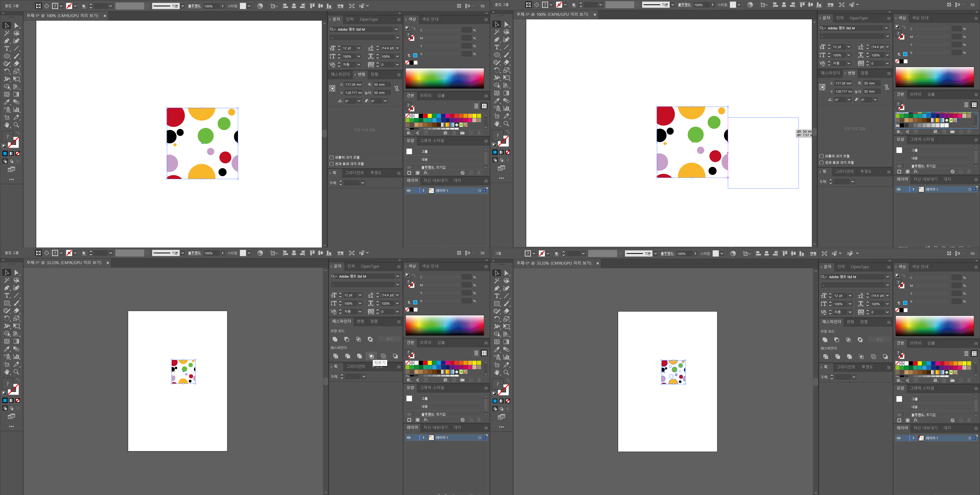Select the Eyedropper tool in bottom-left window

pos(7,349)
